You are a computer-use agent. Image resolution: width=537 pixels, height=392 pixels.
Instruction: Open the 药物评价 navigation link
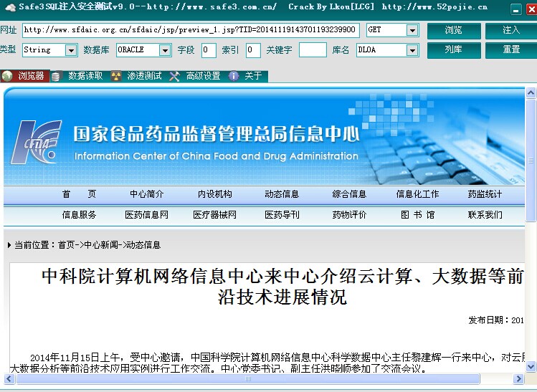coord(349,215)
